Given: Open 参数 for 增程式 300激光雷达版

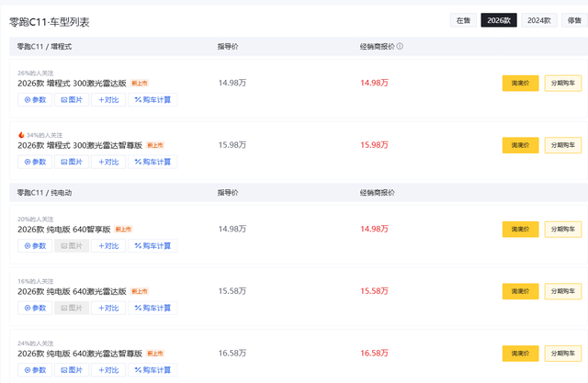Looking at the screenshot, I should pos(35,100).
